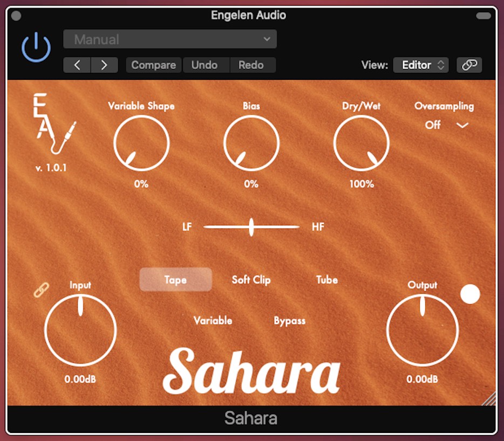Viewport: 504px width, 441px height.
Task: Click the Oversampling label
Action: (x=444, y=106)
